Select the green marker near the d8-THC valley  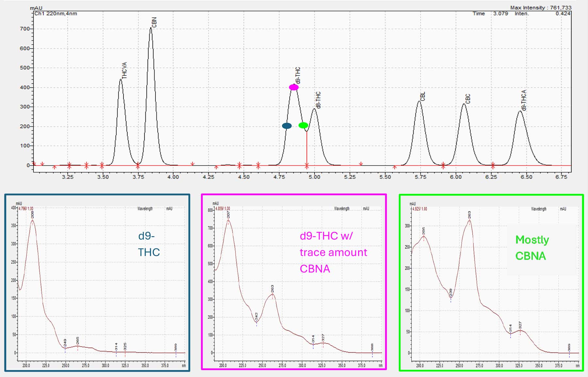click(303, 125)
